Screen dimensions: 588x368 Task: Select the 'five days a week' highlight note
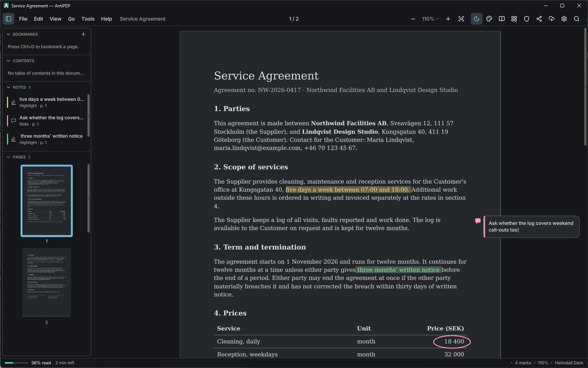tap(46, 102)
